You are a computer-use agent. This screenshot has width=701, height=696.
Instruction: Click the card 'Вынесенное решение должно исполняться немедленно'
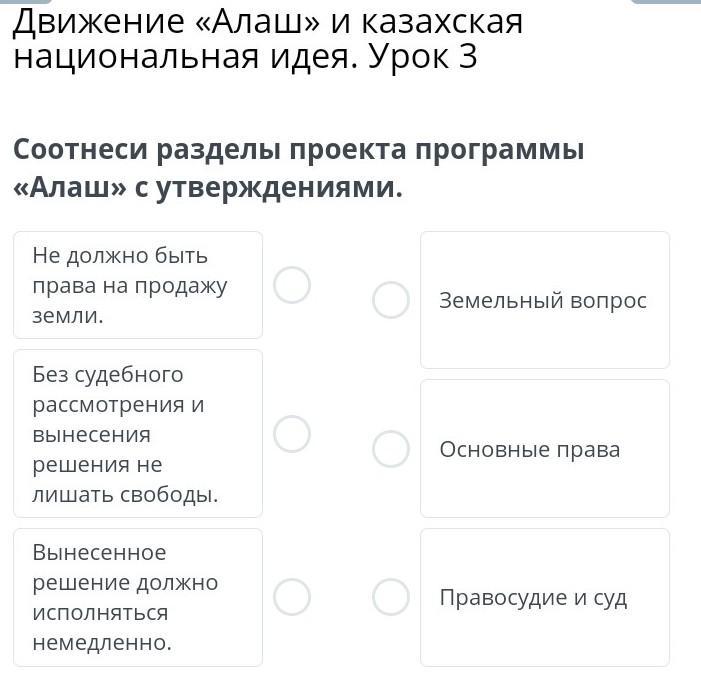click(x=138, y=597)
